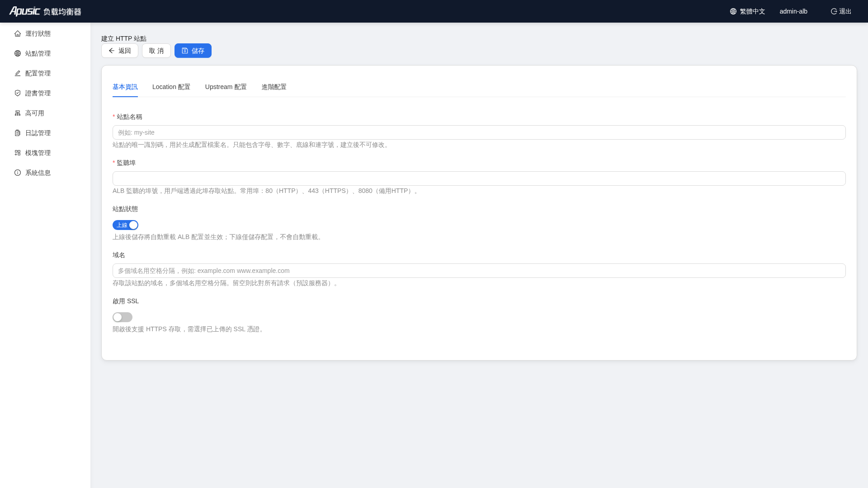868x488 pixels.
Task: Focus the 站點名稱 input field
Action: click(x=479, y=132)
